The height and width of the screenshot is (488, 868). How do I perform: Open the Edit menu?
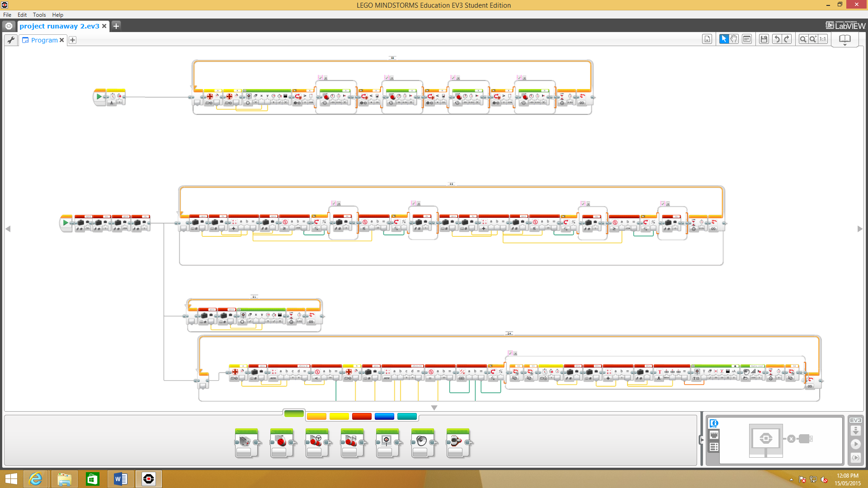point(22,14)
